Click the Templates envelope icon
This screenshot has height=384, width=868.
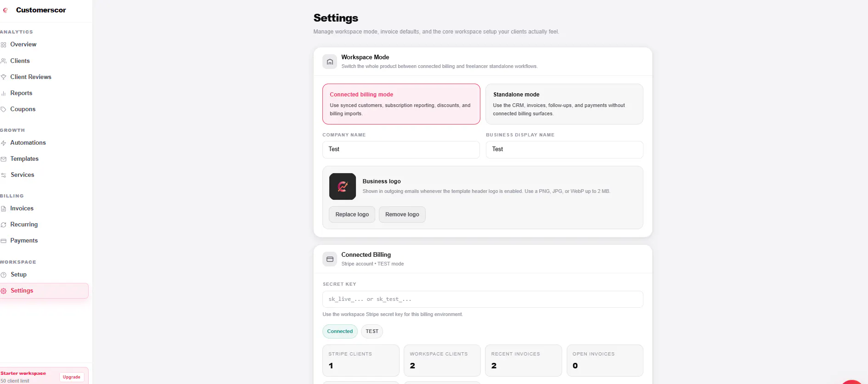point(4,159)
